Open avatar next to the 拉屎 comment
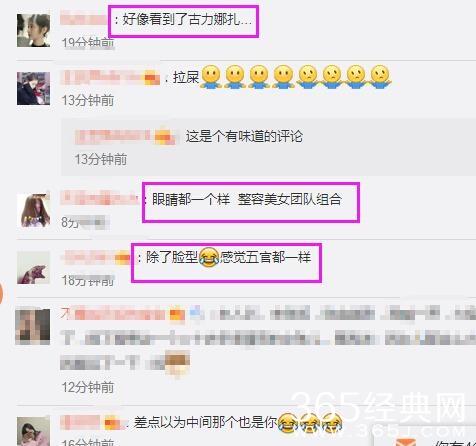 (x=33, y=88)
